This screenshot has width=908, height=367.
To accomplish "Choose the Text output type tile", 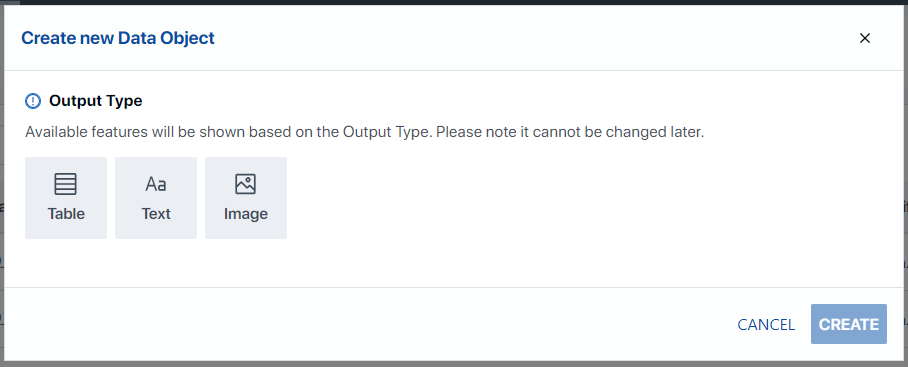I will [x=156, y=197].
